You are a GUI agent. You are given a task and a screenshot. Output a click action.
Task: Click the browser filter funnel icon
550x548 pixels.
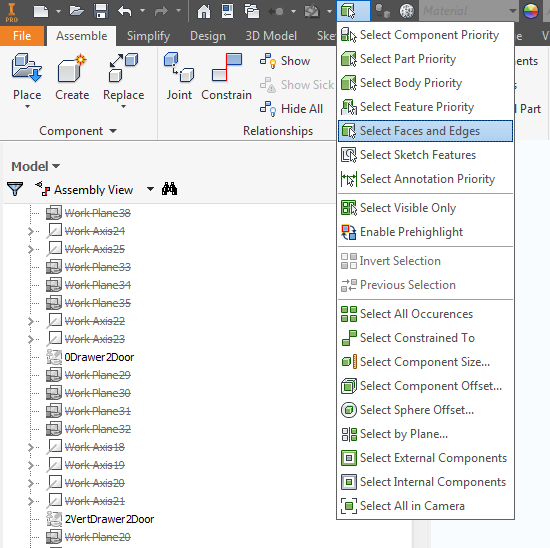tap(15, 189)
